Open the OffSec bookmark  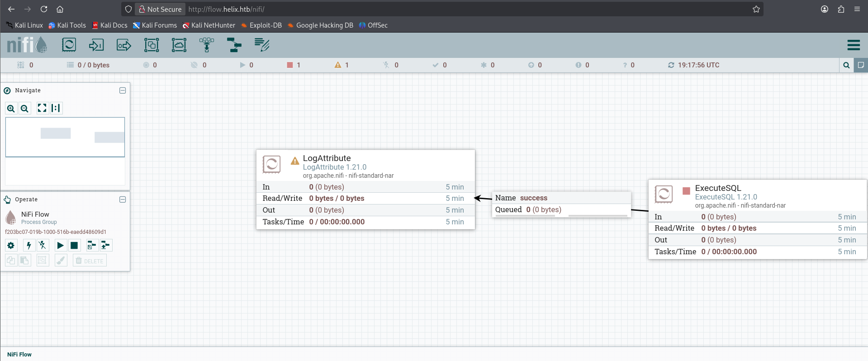pos(373,25)
